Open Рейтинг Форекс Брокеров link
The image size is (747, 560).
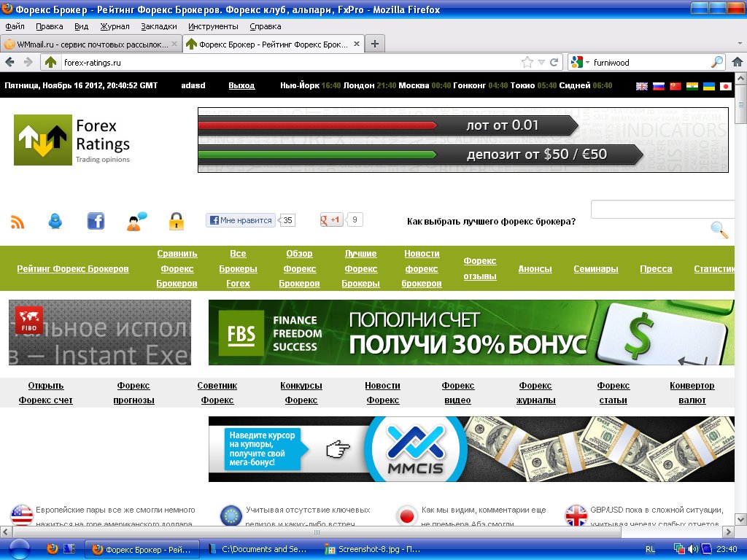tap(73, 268)
